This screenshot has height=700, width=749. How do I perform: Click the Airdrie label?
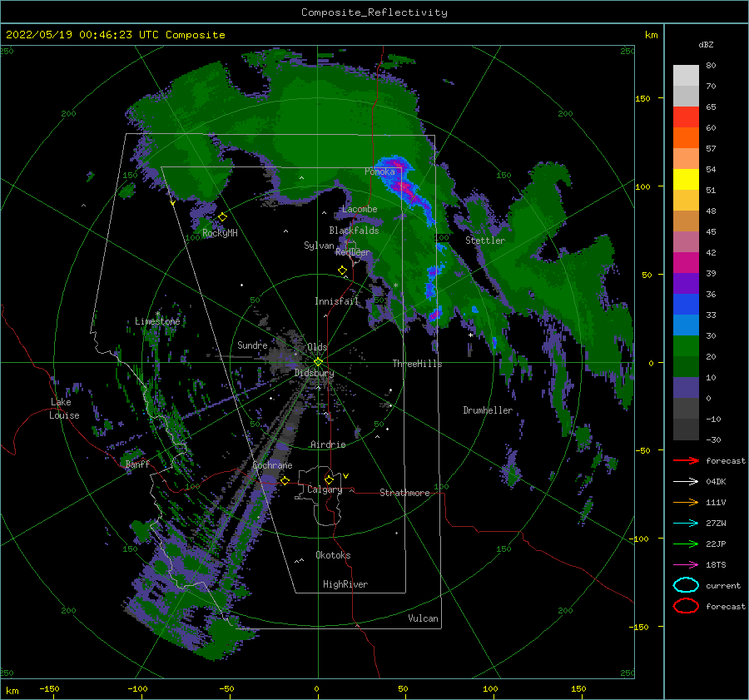(328, 444)
